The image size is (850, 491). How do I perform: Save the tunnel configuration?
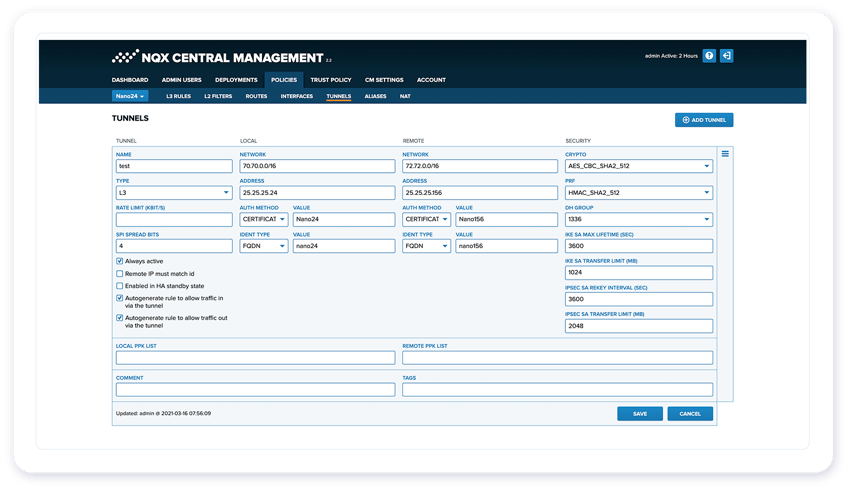point(640,413)
